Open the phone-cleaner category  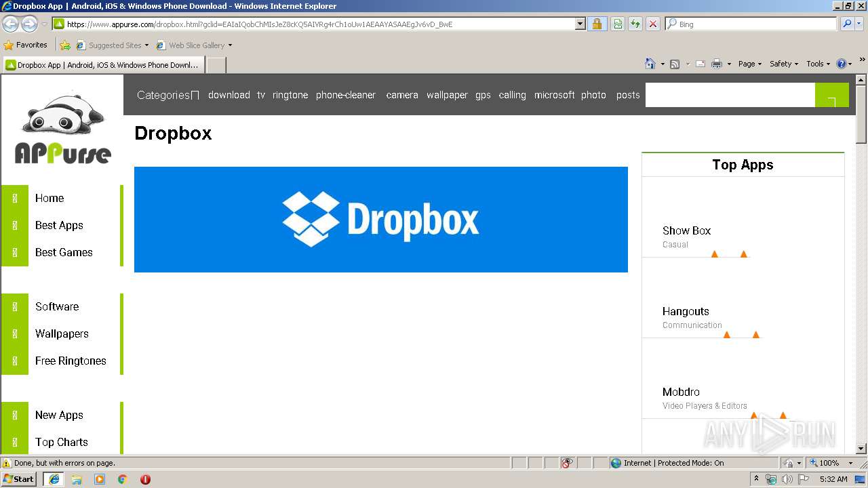(x=346, y=95)
